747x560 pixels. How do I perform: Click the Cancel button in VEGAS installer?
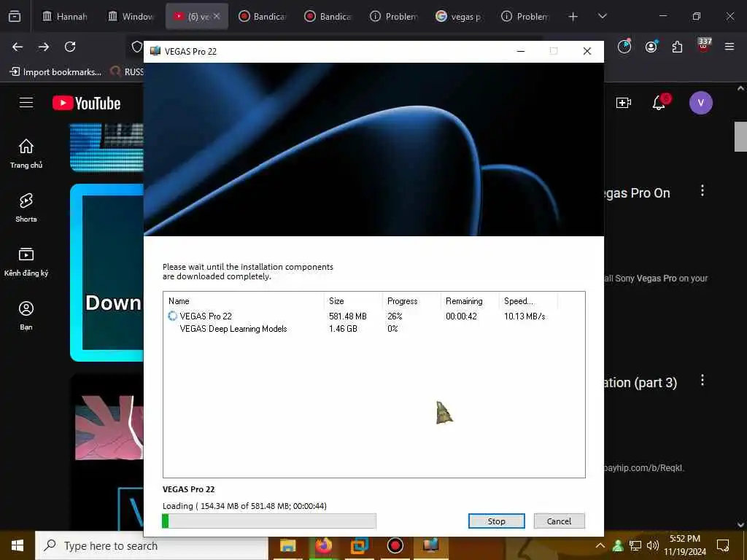(x=559, y=521)
